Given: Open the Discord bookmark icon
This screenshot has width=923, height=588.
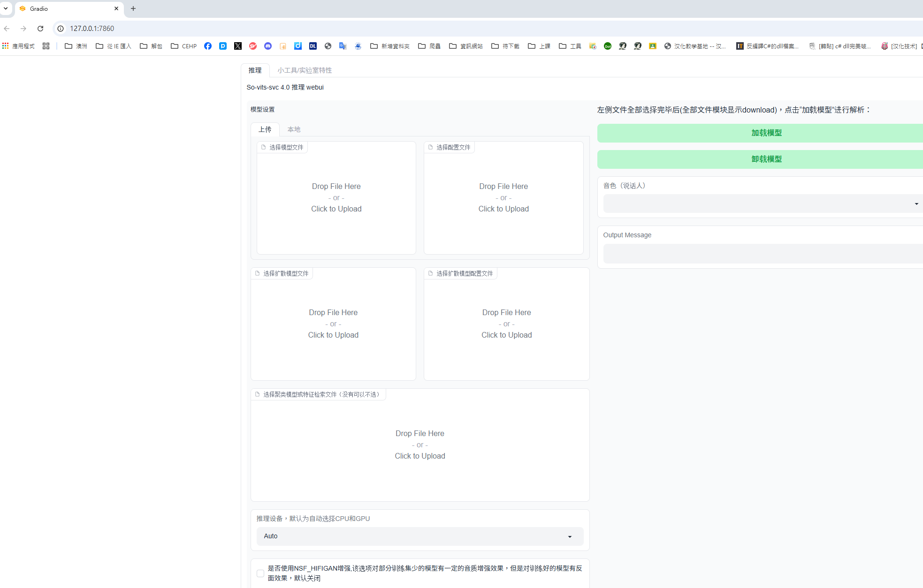Looking at the screenshot, I should [268, 46].
